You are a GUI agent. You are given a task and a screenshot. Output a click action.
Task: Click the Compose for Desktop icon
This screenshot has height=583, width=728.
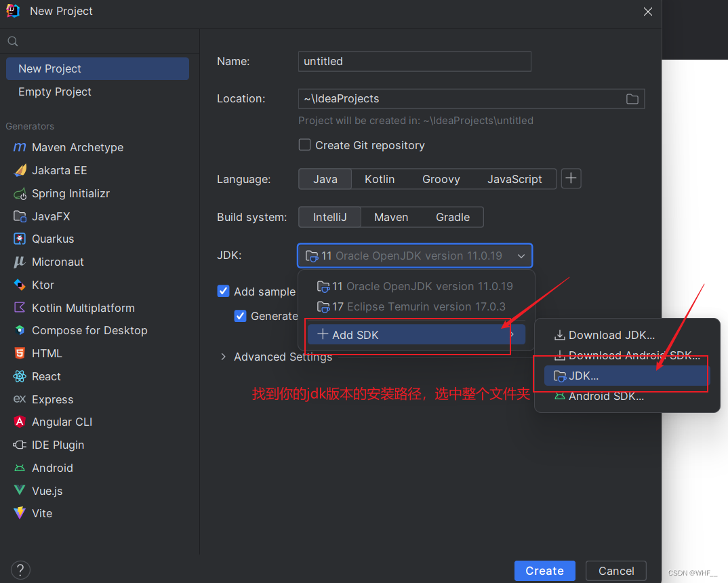pos(20,331)
